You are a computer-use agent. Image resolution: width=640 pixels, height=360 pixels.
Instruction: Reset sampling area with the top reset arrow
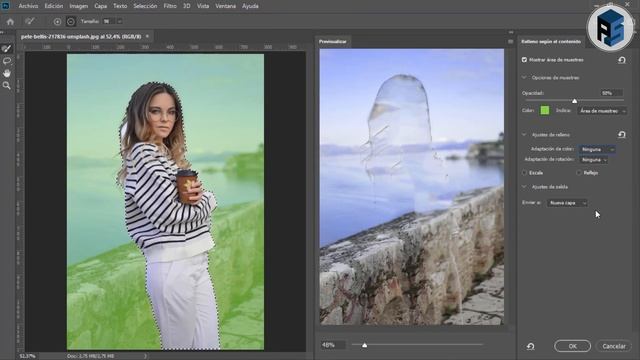coord(622,60)
